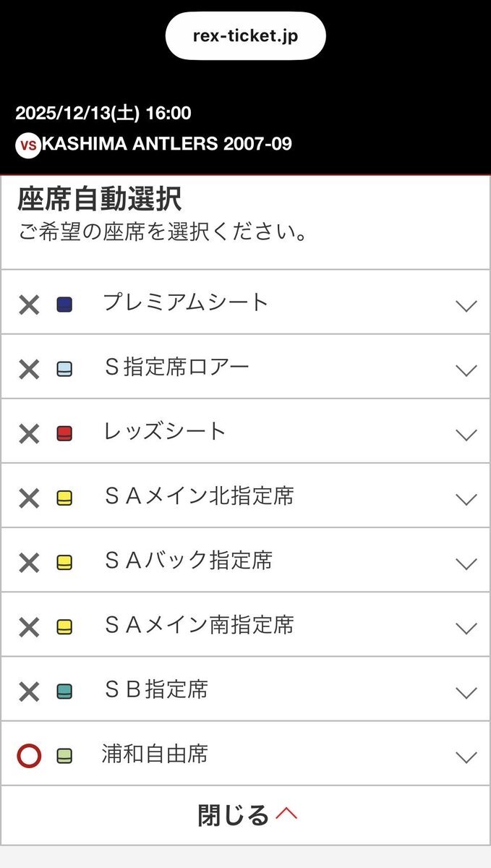Select the 浦和自由席 seat label
The width and height of the screenshot is (491, 868).
pos(155,754)
